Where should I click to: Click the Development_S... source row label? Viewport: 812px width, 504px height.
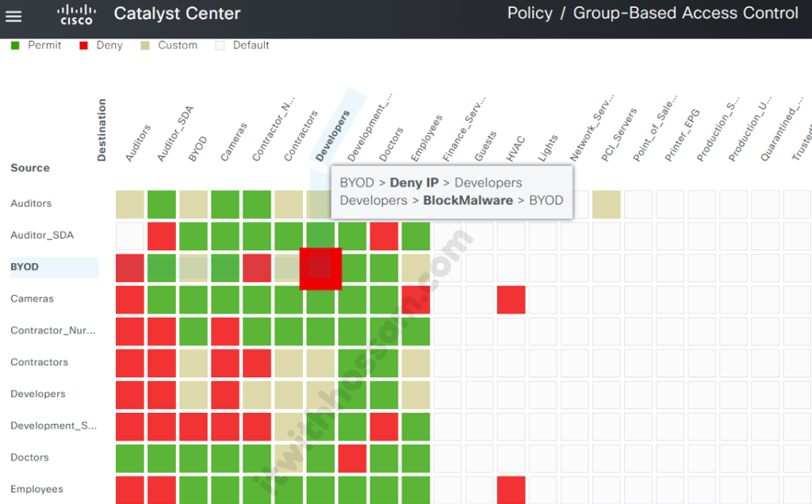coord(53,426)
